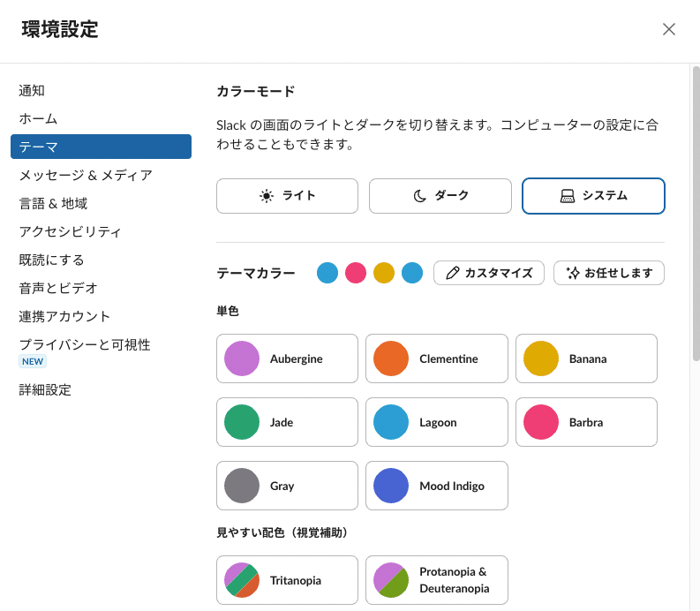700x611 pixels.
Task: Choose the システム laptop icon mode
Action: click(593, 196)
